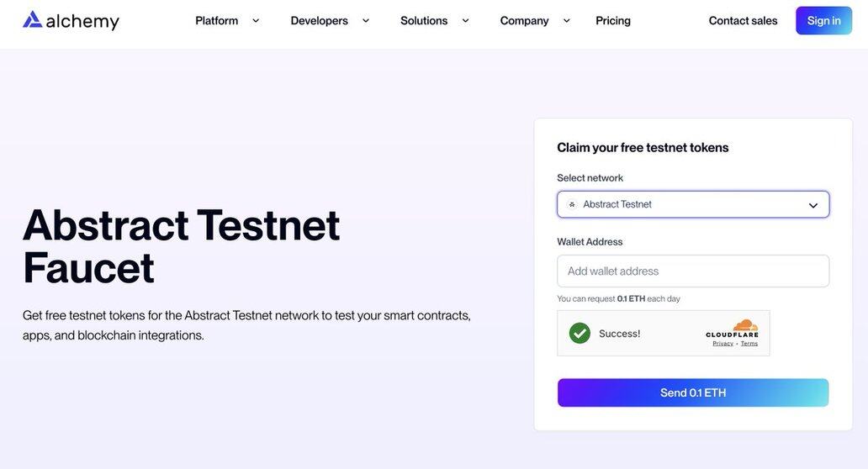The image size is (868, 469).
Task: Click the Alchemy logo icon
Action: [x=32, y=19]
